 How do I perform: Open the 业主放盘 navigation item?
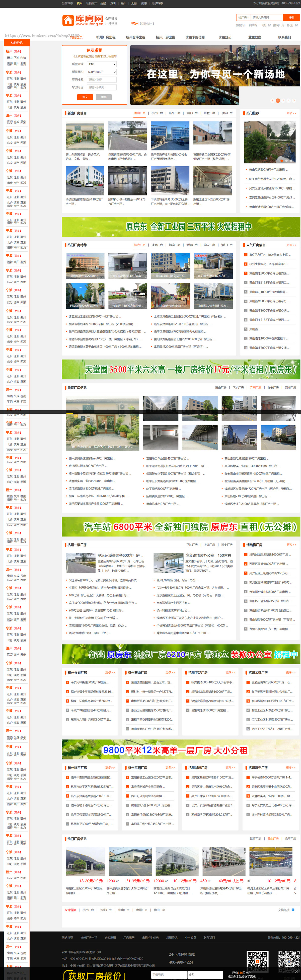pos(255,37)
